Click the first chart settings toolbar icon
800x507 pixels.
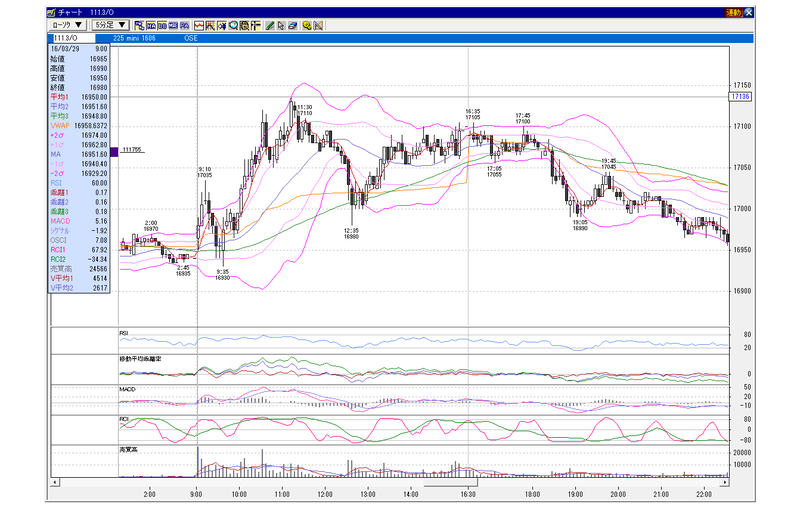[x=139, y=26]
